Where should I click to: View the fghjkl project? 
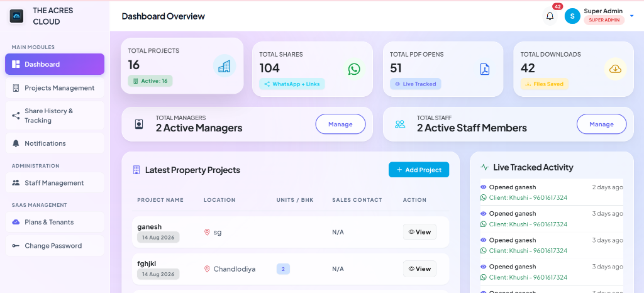tap(419, 268)
